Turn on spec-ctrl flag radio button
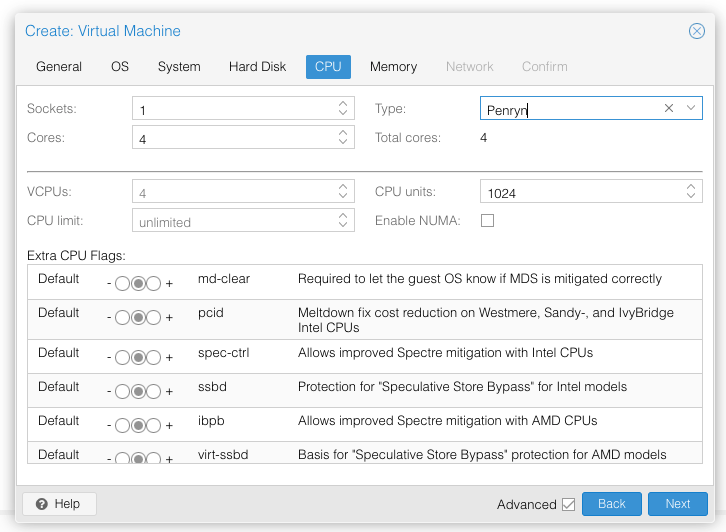 click(153, 357)
